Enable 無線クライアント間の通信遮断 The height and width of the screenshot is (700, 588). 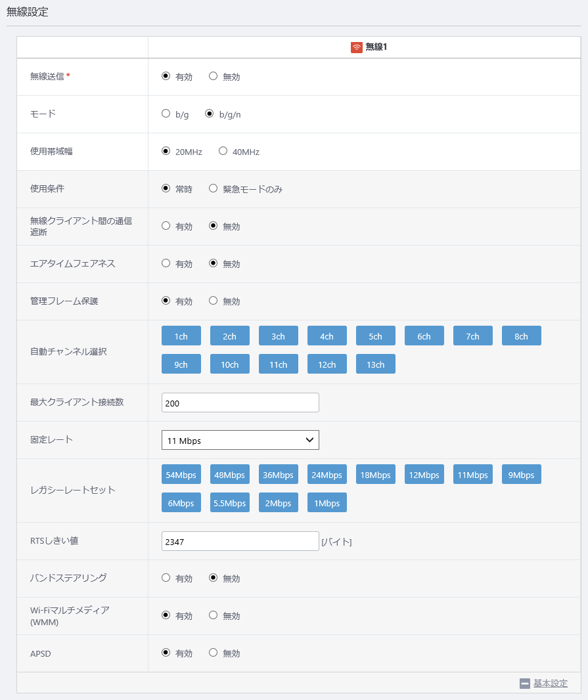click(x=166, y=226)
